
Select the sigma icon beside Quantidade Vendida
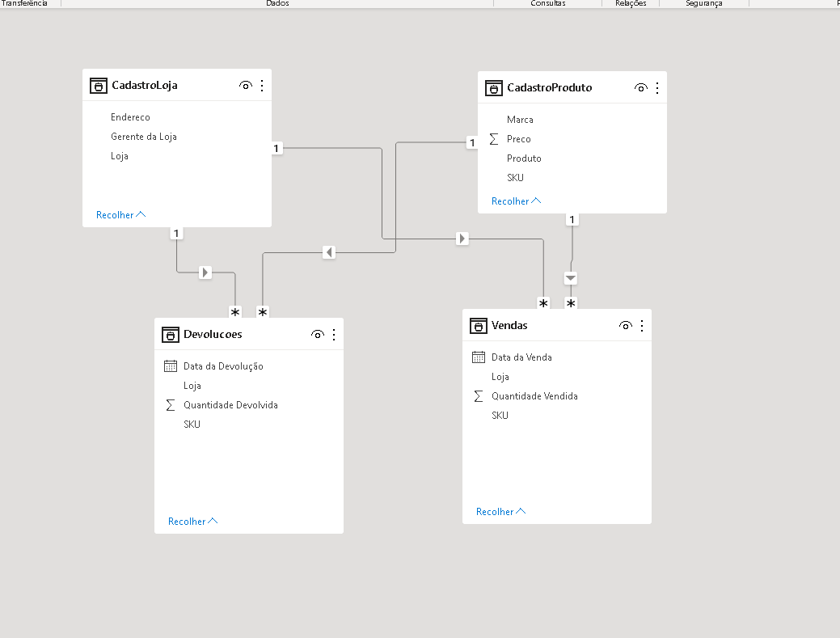(x=478, y=395)
